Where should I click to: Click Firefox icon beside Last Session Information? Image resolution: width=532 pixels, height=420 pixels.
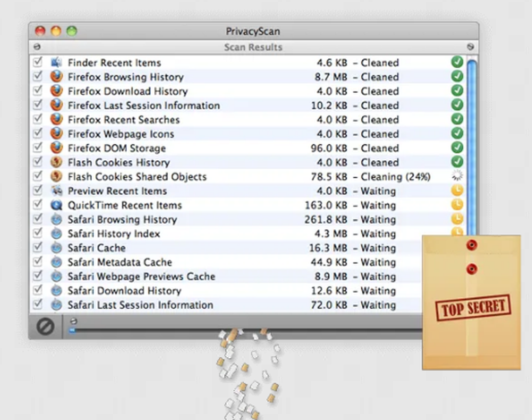(56, 105)
